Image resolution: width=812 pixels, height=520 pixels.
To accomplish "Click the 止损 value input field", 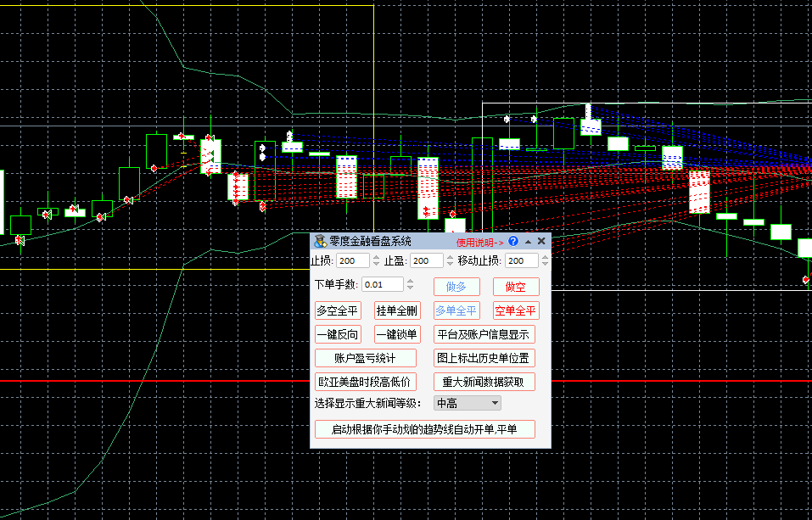I will pyautogui.click(x=351, y=260).
